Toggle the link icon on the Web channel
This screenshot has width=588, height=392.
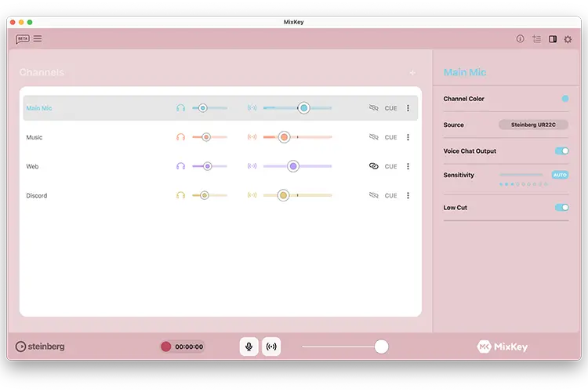(373, 165)
